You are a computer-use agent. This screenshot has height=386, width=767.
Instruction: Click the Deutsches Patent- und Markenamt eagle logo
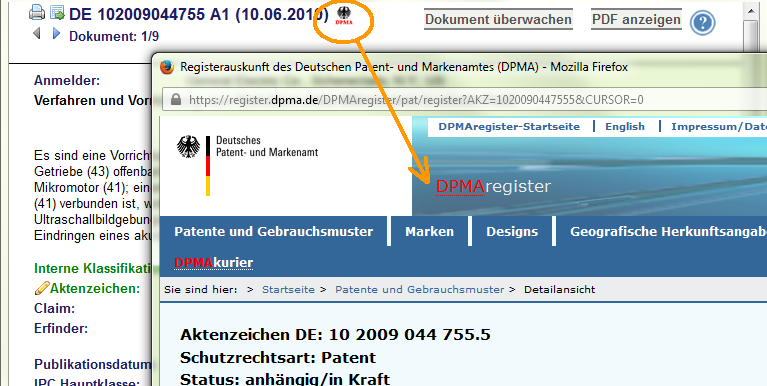188,147
